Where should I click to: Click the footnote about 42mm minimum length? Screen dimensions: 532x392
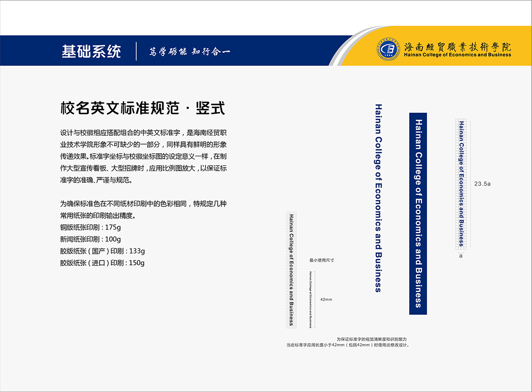pyautogui.click(x=348, y=342)
